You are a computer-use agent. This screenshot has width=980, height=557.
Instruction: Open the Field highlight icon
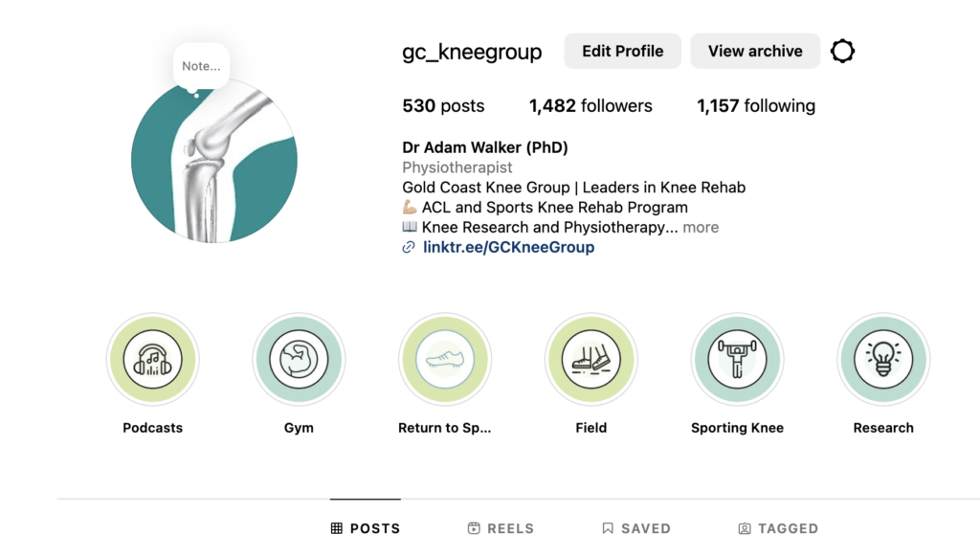point(591,360)
